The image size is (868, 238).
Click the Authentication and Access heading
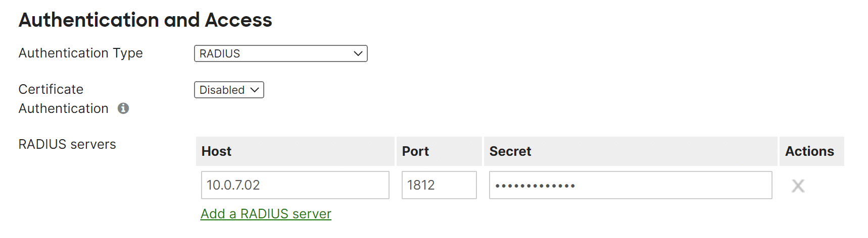(x=146, y=20)
